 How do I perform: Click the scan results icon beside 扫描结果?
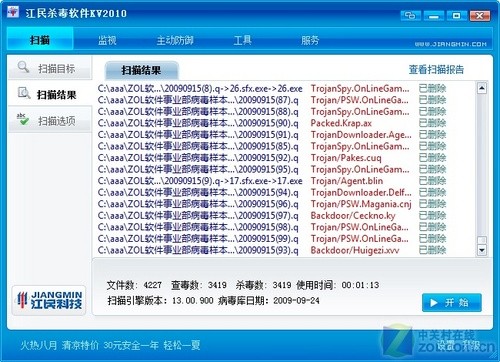coord(24,93)
